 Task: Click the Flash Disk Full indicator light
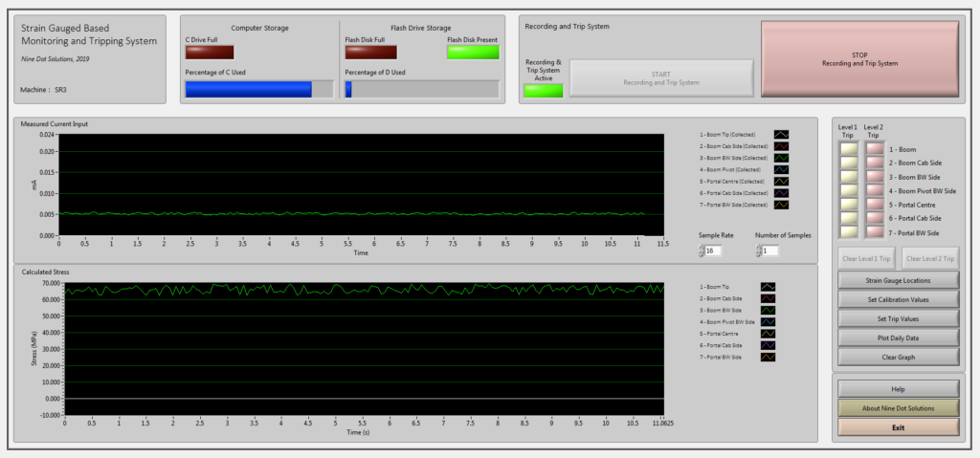click(x=371, y=53)
